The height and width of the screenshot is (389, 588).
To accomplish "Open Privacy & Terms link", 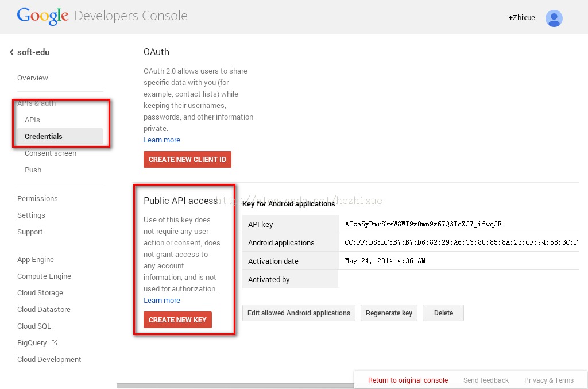I will tap(549, 380).
